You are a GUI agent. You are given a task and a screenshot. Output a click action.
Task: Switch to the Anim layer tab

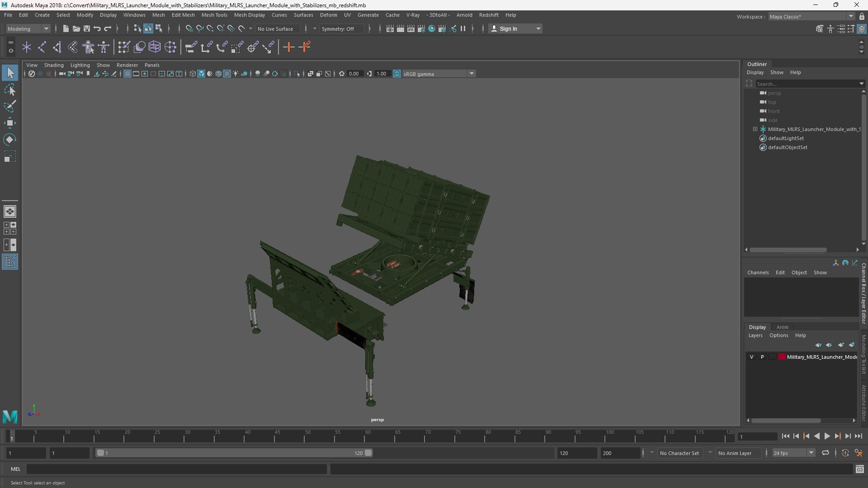coord(782,327)
